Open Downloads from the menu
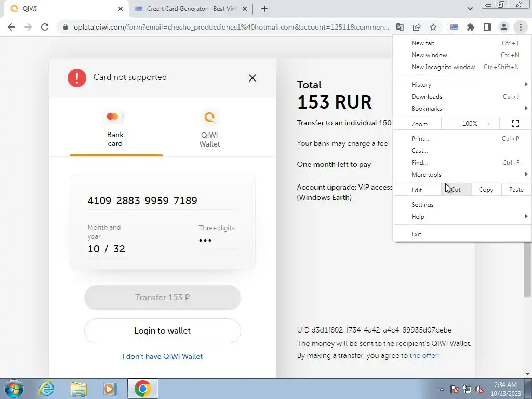Viewport: 532px width, 399px height. (x=462, y=96)
